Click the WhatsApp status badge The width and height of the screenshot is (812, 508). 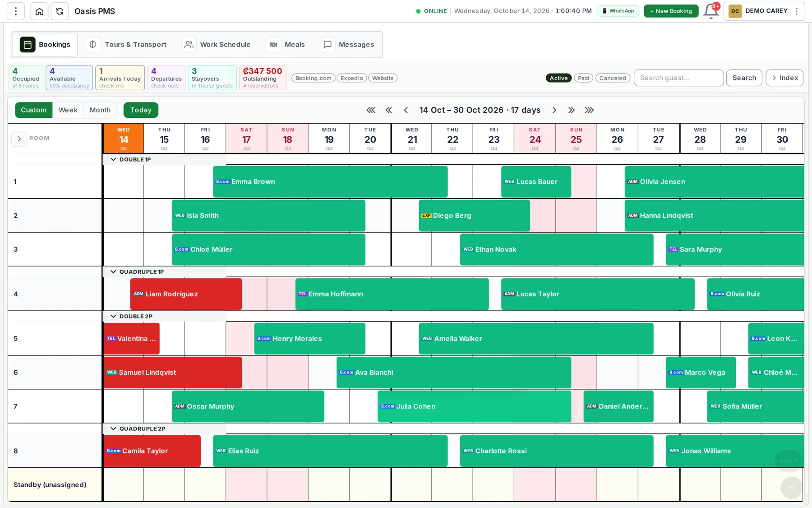pos(618,11)
